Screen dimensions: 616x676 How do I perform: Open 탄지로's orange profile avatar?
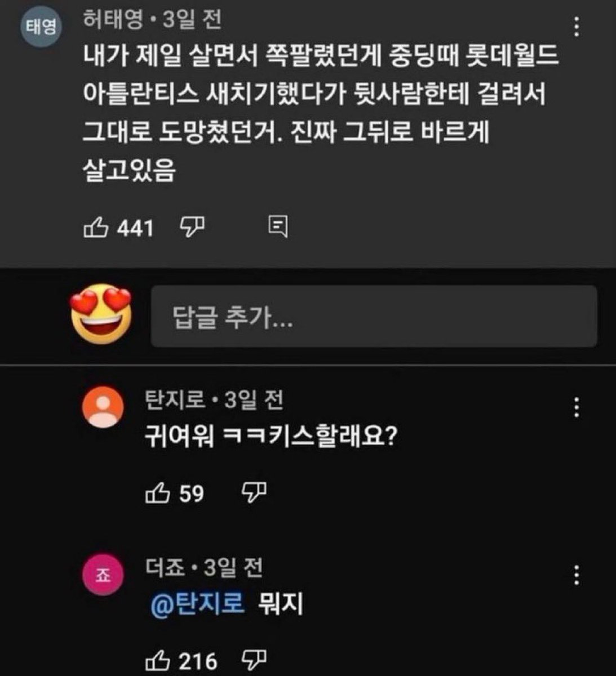tap(102, 407)
